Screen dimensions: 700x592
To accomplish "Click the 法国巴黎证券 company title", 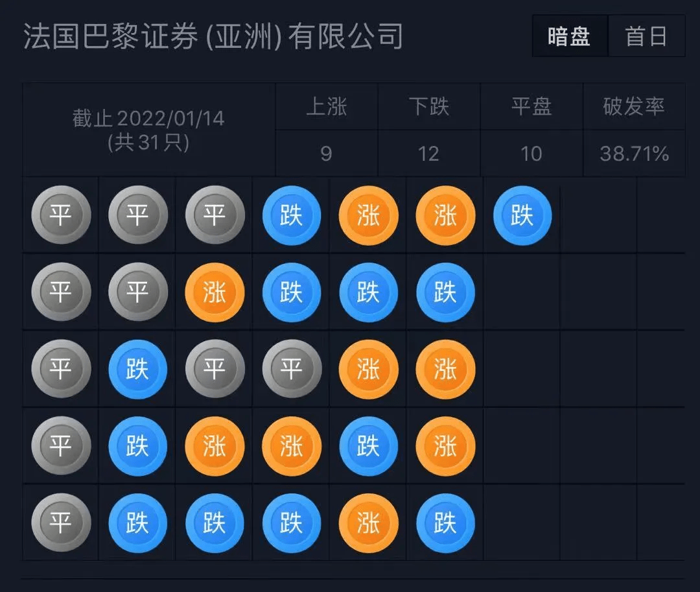I will [x=214, y=36].
